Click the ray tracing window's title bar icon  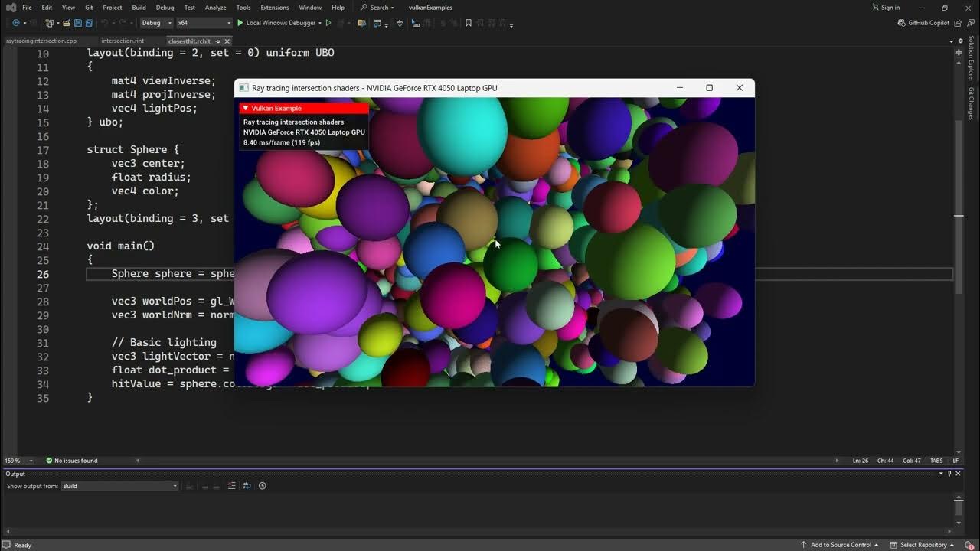244,88
